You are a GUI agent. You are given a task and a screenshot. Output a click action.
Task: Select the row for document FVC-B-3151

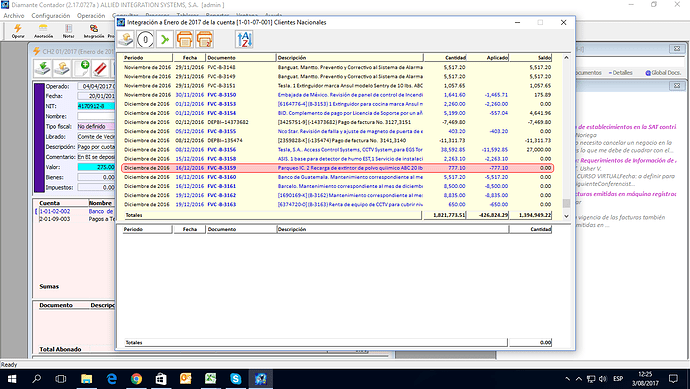(337, 86)
